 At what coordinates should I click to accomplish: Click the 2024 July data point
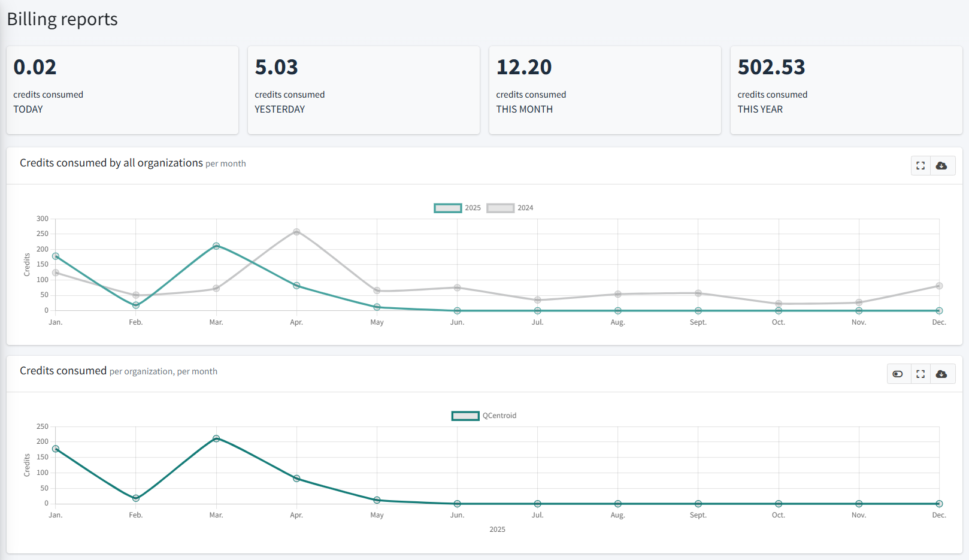(x=538, y=300)
